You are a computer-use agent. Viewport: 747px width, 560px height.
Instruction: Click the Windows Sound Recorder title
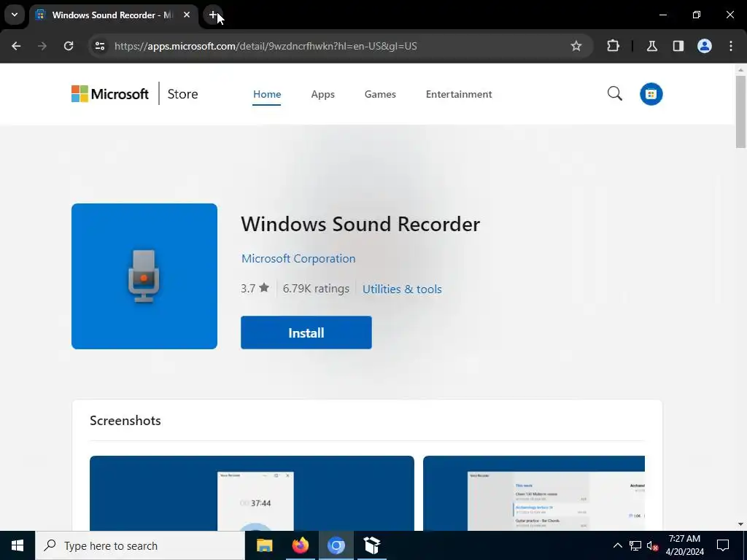360,224
